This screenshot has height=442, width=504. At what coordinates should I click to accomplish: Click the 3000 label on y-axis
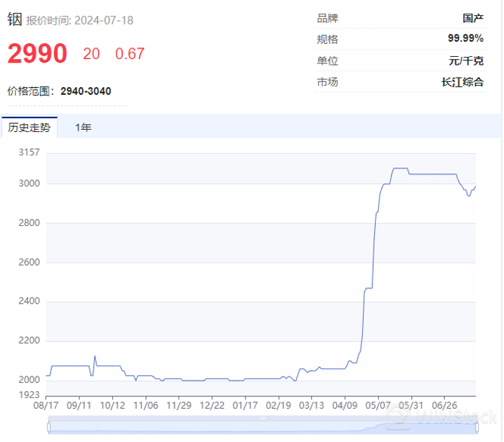point(29,184)
